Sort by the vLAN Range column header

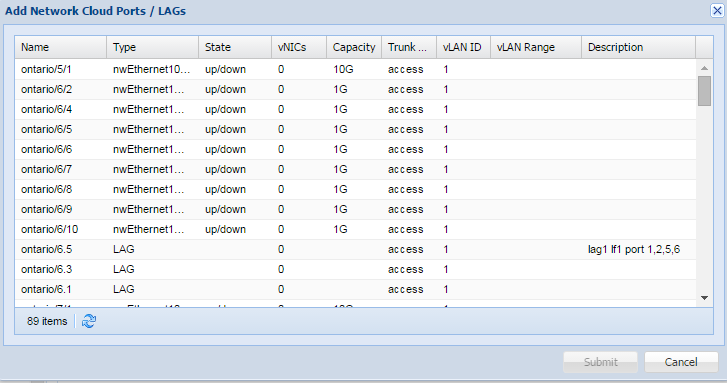coord(536,47)
